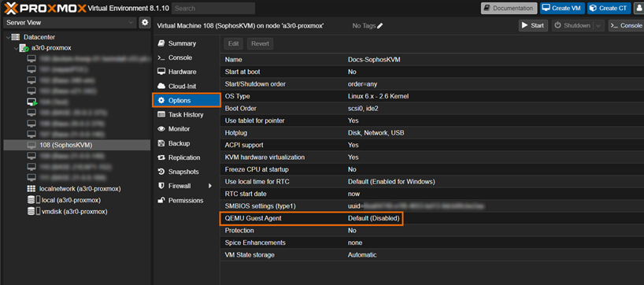
Task: Click the Replication arrows icon
Action: 161,157
